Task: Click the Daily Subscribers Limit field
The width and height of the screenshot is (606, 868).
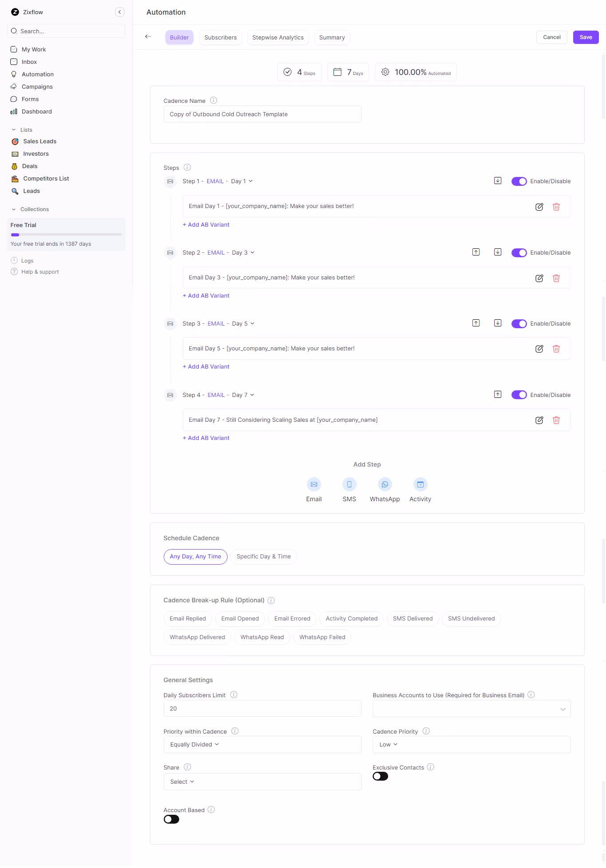Action: [262, 709]
